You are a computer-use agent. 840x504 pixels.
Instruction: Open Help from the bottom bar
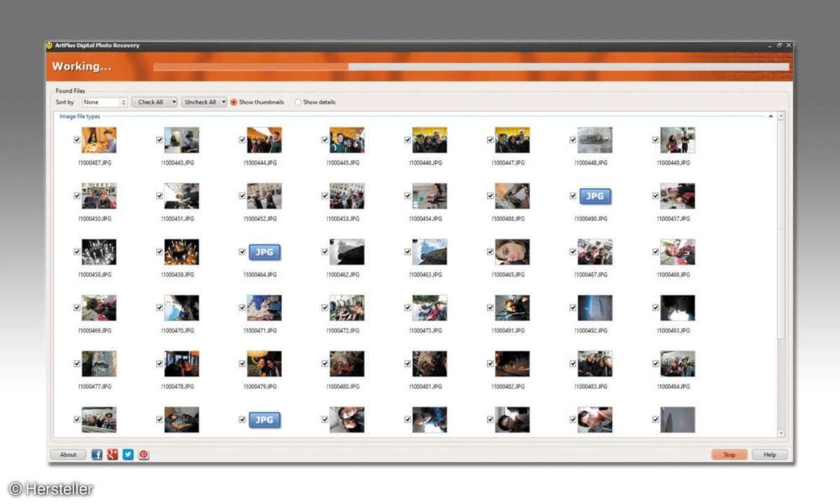click(x=770, y=455)
